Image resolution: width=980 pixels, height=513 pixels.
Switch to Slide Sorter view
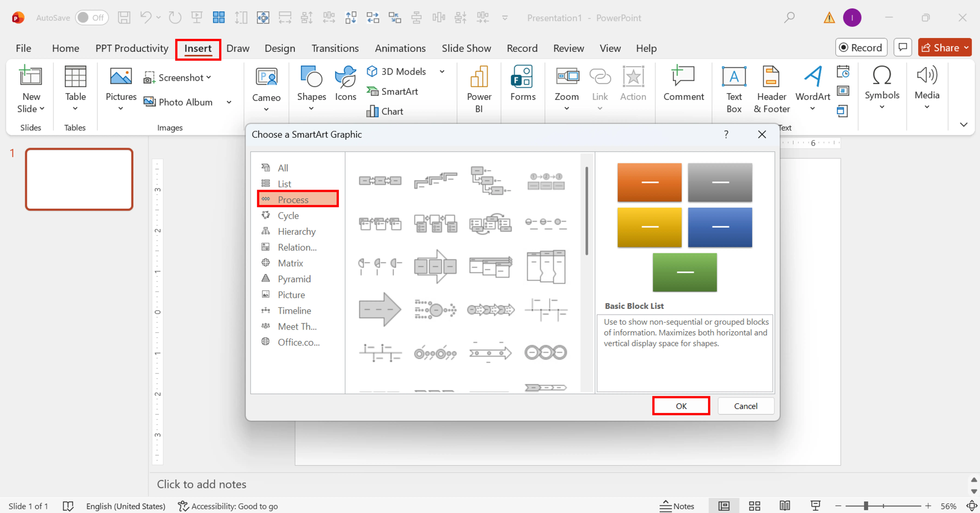754,506
